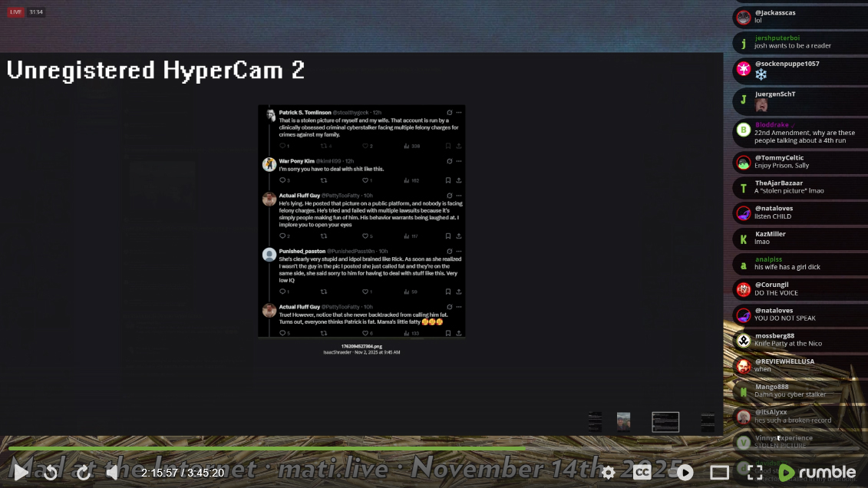Share Punished_passton's tweet
The image size is (868, 488).
tap(459, 292)
